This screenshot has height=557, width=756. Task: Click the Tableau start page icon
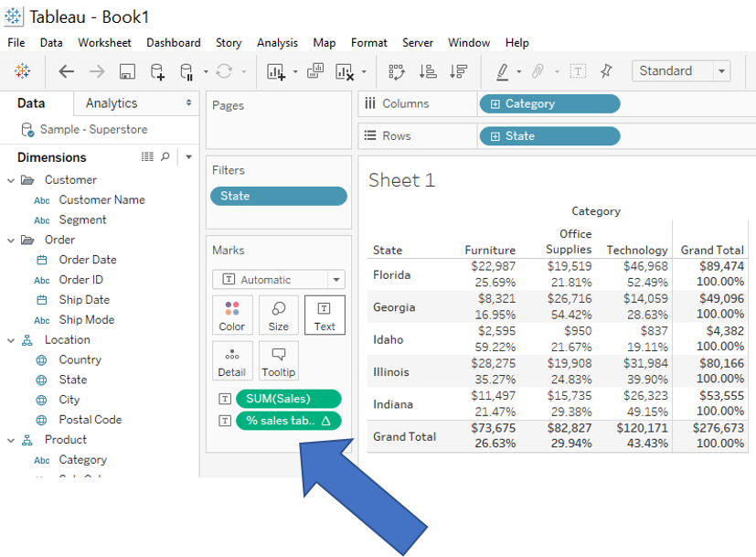point(22,71)
